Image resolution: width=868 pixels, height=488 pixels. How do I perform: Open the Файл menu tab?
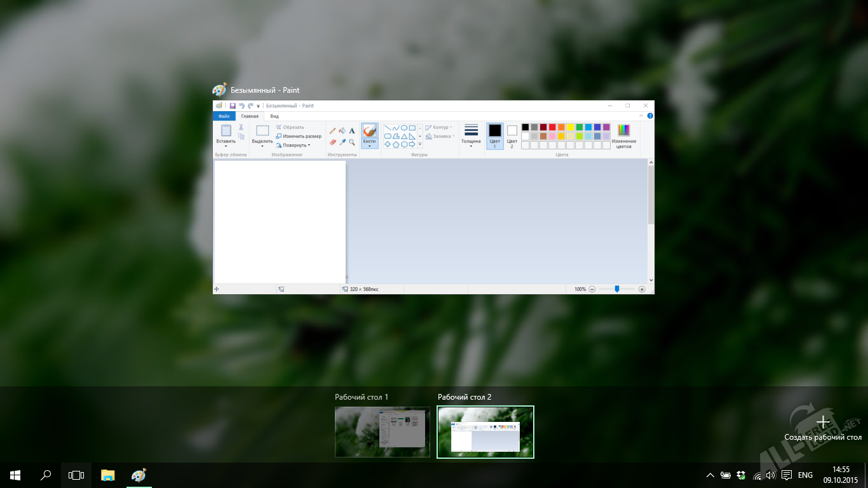(x=224, y=116)
